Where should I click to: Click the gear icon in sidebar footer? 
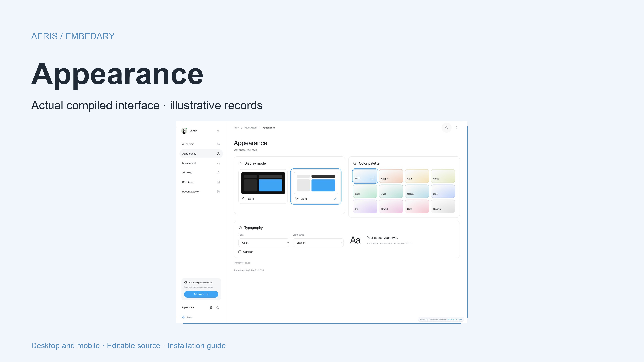[211, 308]
